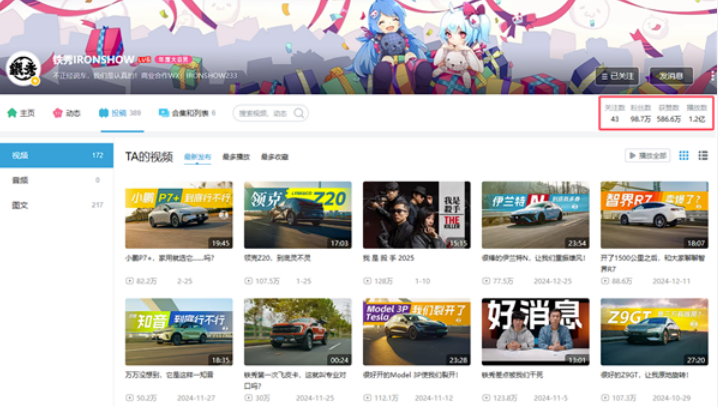
Task: Select 音频 in the left sidebar
Action: (19, 180)
